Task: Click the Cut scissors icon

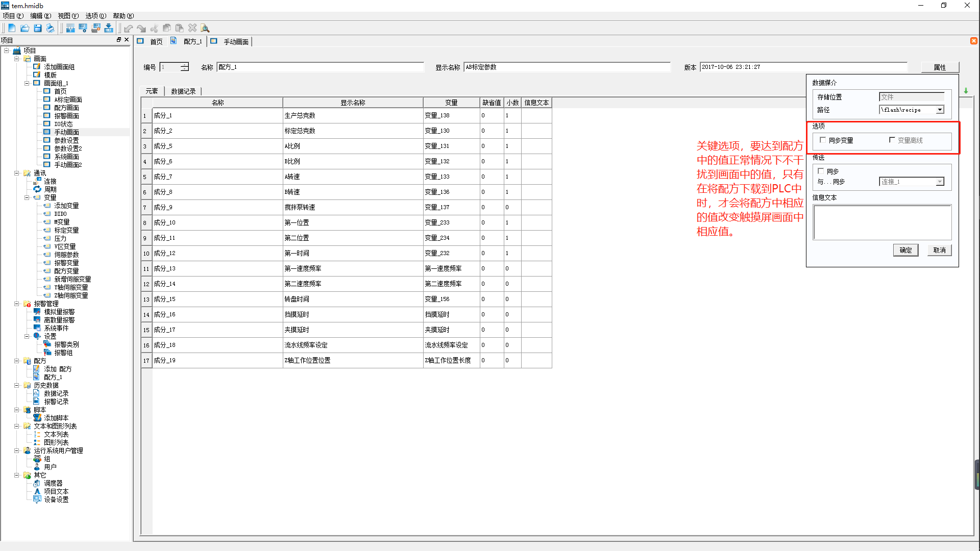Action: click(x=154, y=28)
